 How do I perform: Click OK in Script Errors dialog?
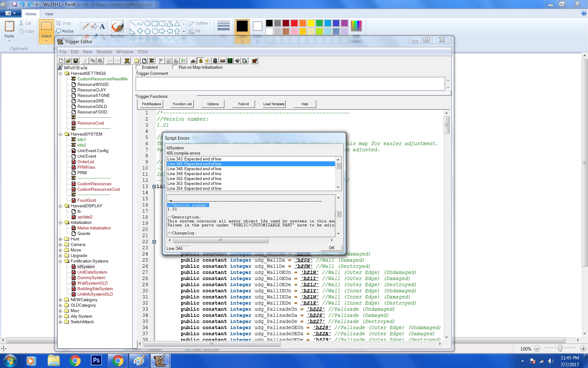[332, 248]
